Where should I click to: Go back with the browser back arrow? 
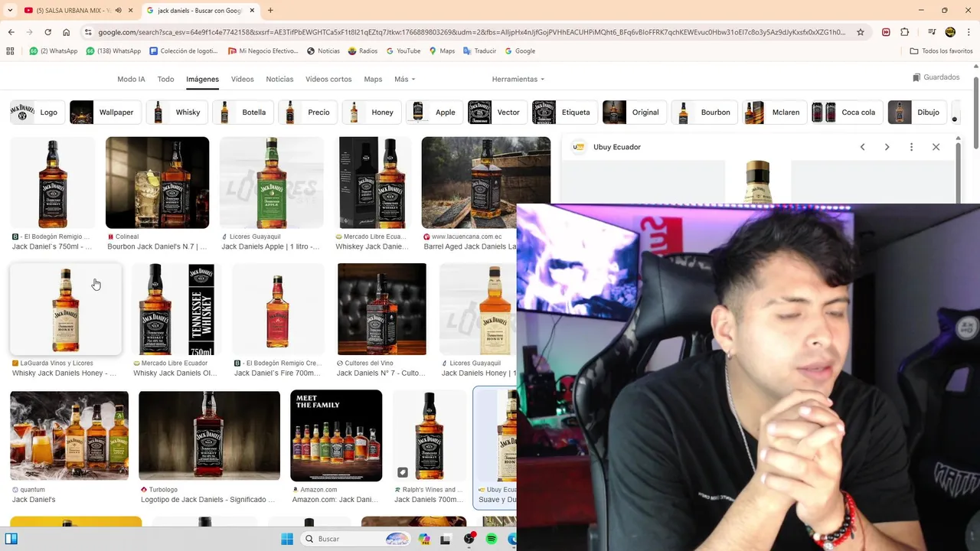pyautogui.click(x=11, y=32)
